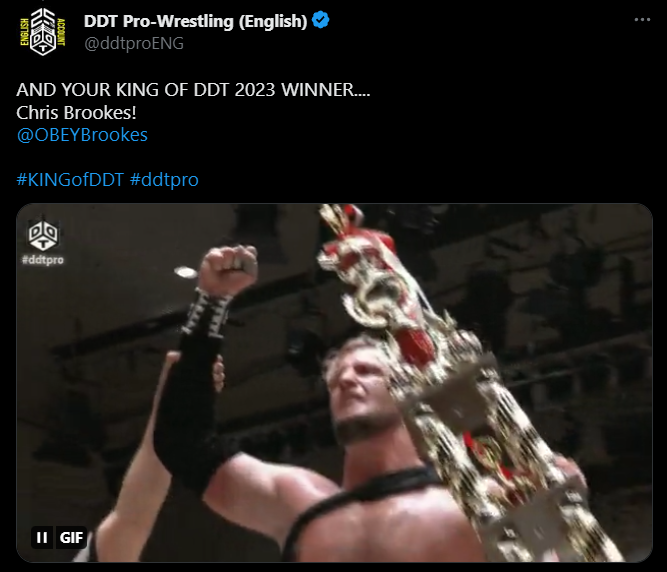Open the GIF media in full view
Screen dimensions: 667x572
(x=334, y=383)
